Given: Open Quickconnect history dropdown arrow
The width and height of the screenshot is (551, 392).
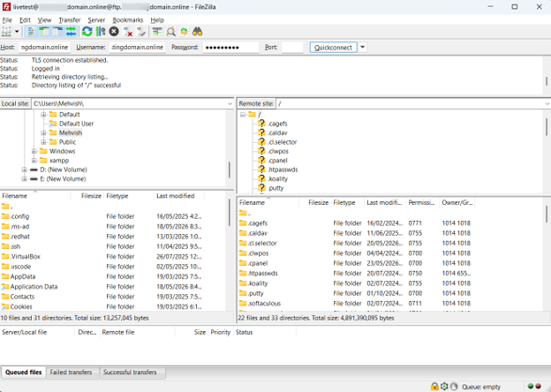Looking at the screenshot, I should coord(363,47).
